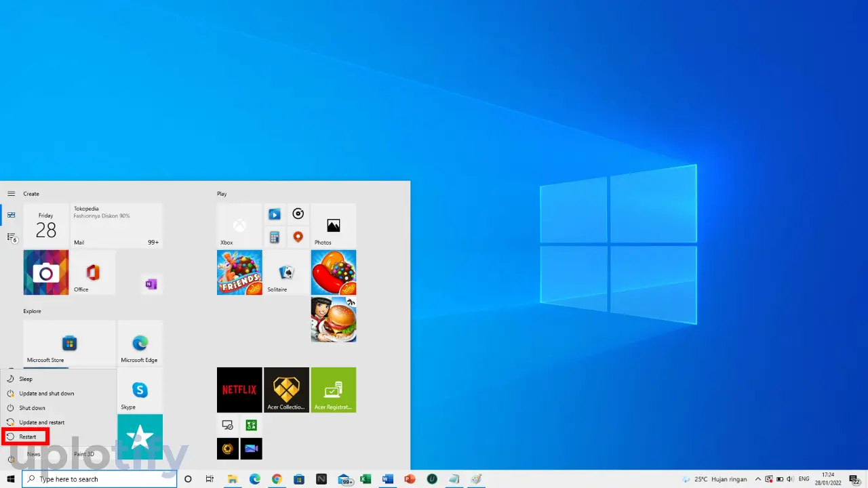Image resolution: width=868 pixels, height=488 pixels.
Task: Open the notepad-style taskbar app
Action: click(x=454, y=479)
